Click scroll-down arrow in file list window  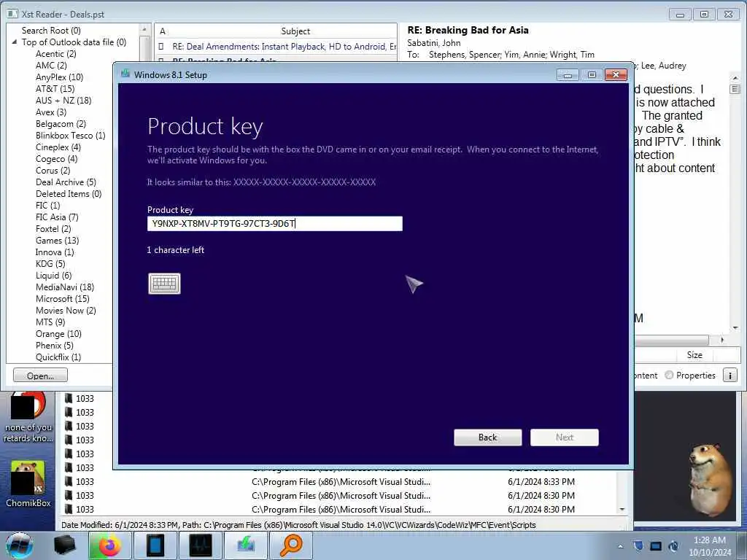coord(622,509)
